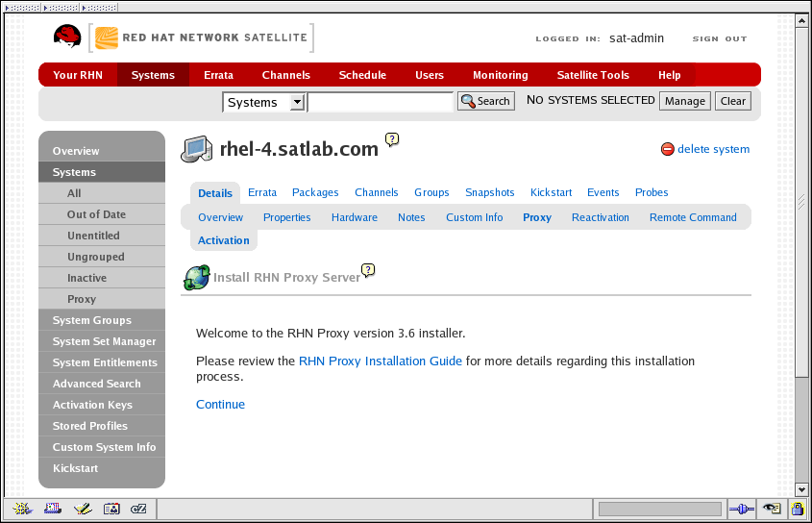Open Schedule in navigation bar
Screen dimensions: 812x523
362,75
